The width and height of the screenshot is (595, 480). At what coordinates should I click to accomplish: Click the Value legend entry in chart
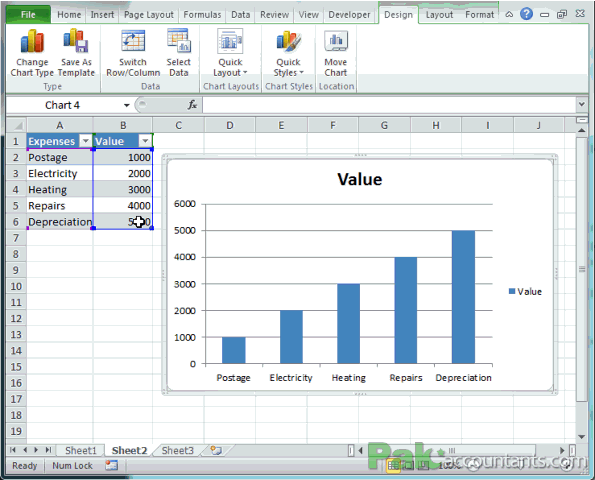point(525,291)
